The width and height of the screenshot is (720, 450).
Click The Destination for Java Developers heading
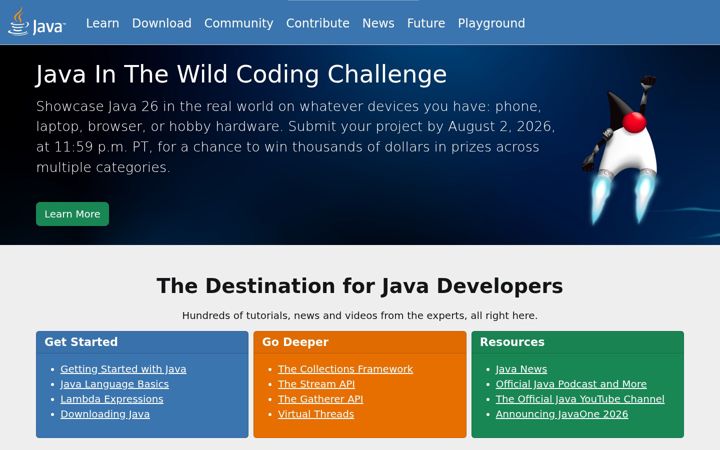point(360,286)
